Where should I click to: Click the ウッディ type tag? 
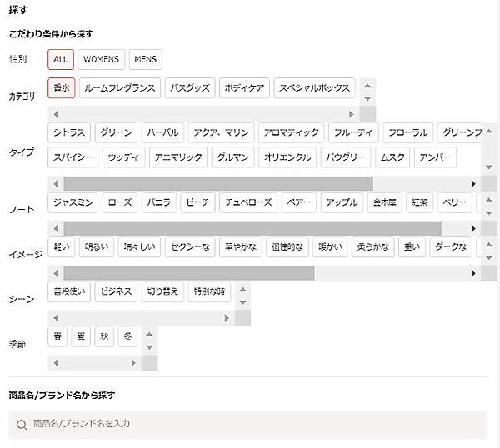tap(123, 157)
